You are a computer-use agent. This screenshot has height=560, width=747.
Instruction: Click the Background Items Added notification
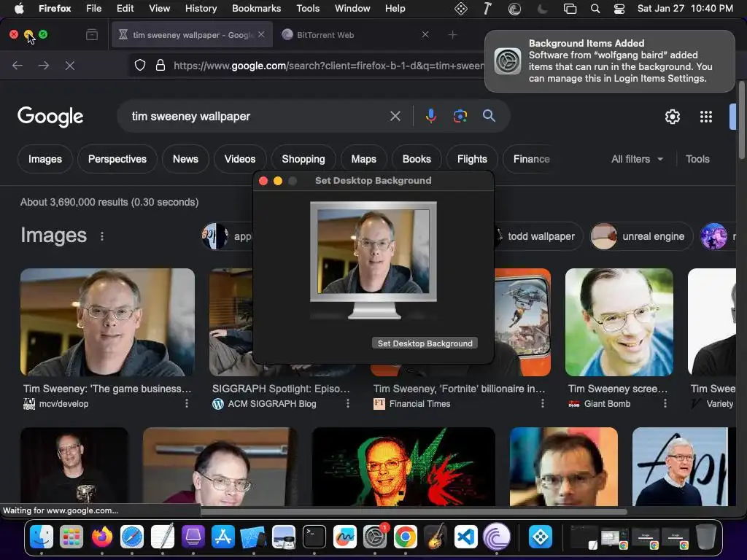[x=609, y=61]
